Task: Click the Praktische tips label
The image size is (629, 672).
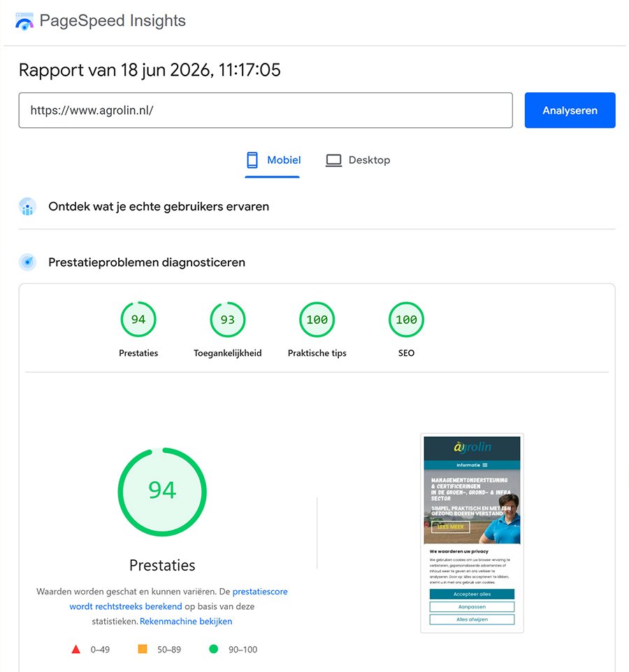Action: pyautogui.click(x=317, y=353)
